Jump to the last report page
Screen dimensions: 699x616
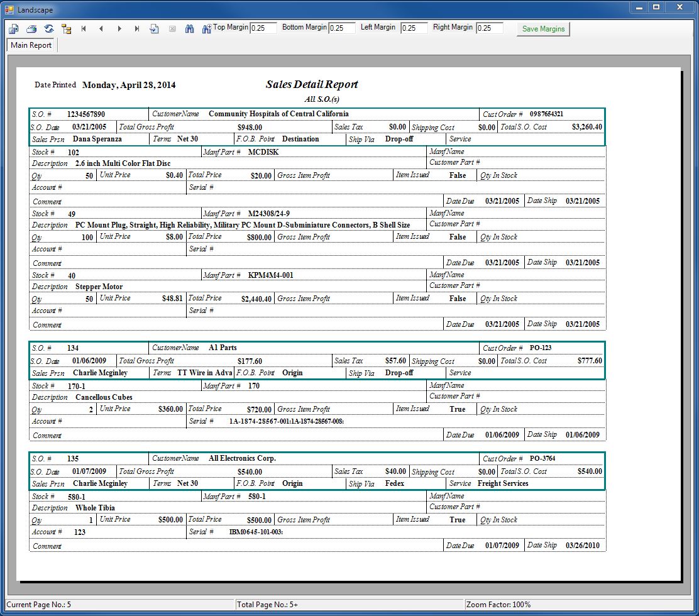[x=137, y=29]
